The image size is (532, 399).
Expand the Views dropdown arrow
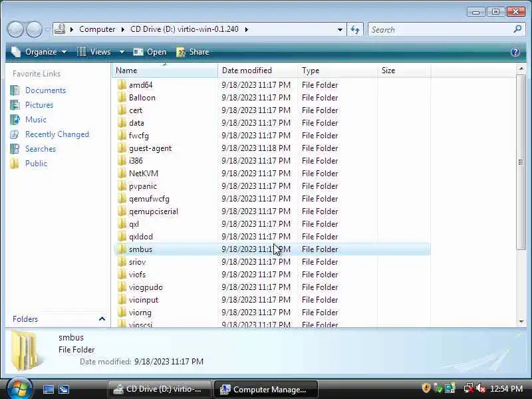[122, 52]
